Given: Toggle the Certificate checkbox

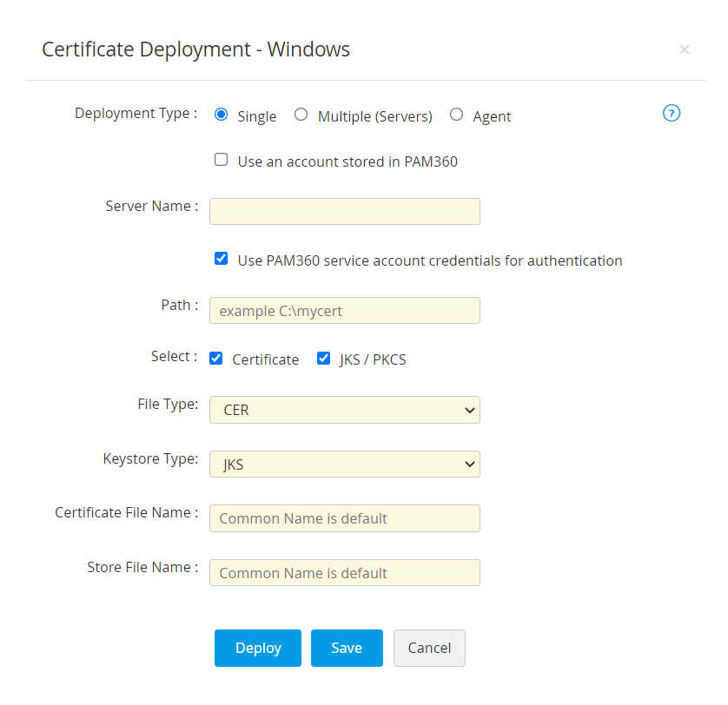Looking at the screenshot, I should click(216, 358).
